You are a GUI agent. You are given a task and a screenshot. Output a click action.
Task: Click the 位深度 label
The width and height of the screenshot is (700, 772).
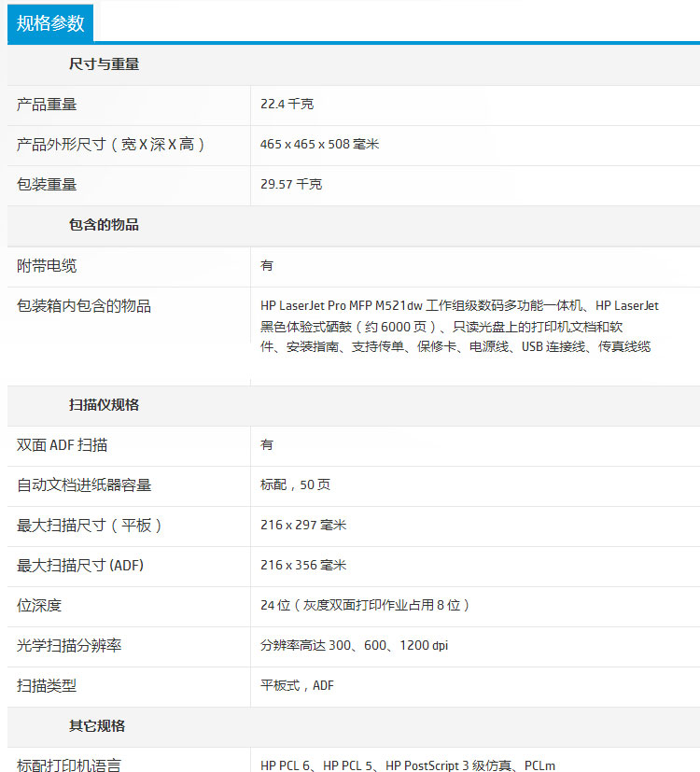click(39, 606)
